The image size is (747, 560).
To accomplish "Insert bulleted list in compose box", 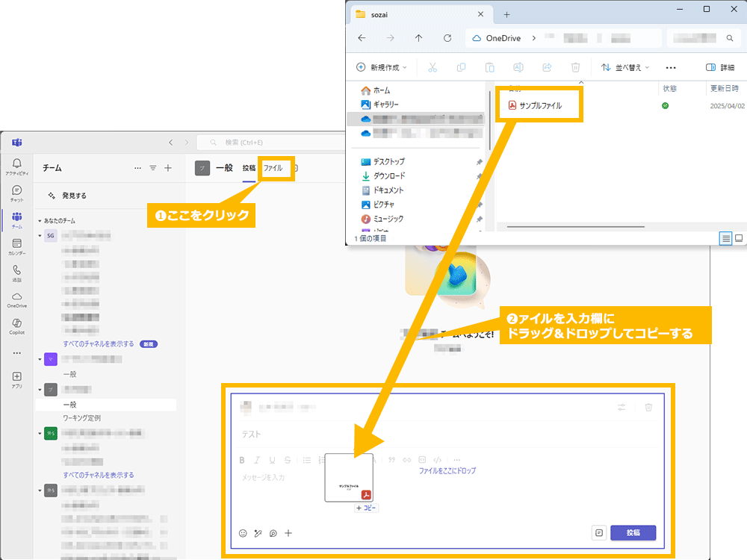I will tap(307, 460).
